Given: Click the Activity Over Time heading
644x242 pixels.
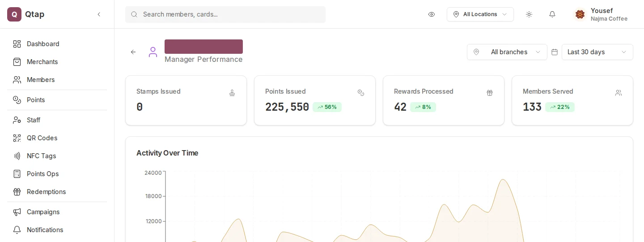Looking at the screenshot, I should pos(167,153).
